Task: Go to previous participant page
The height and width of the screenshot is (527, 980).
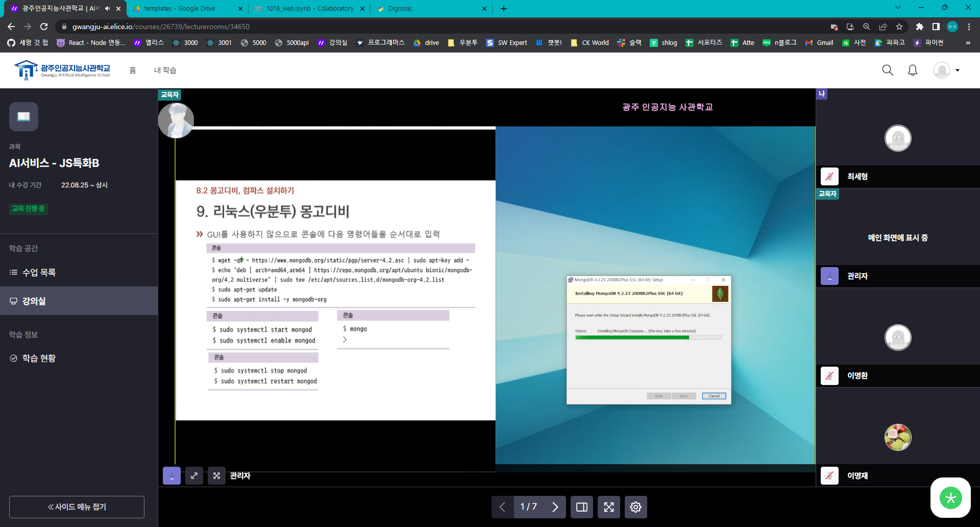Action: (502, 507)
